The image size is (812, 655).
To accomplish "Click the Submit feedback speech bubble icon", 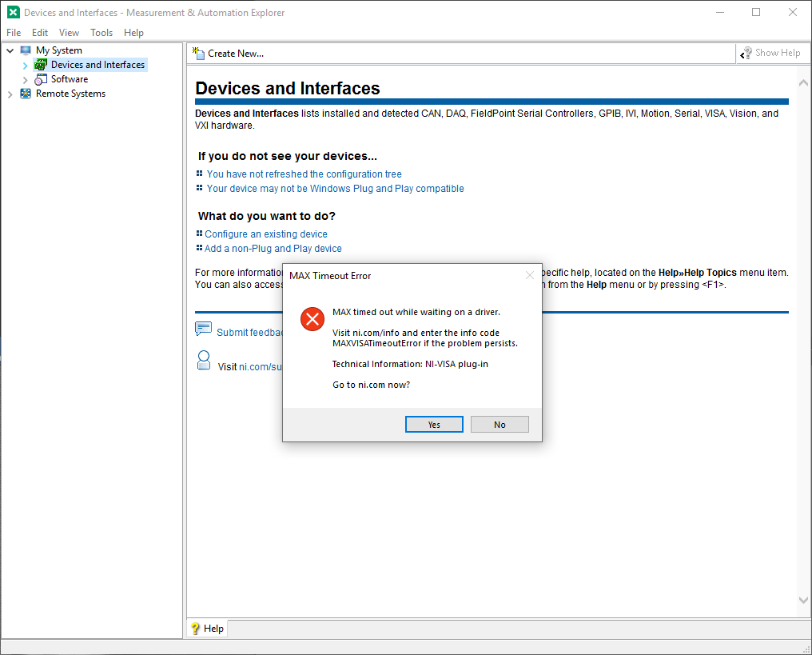I will pyautogui.click(x=204, y=329).
